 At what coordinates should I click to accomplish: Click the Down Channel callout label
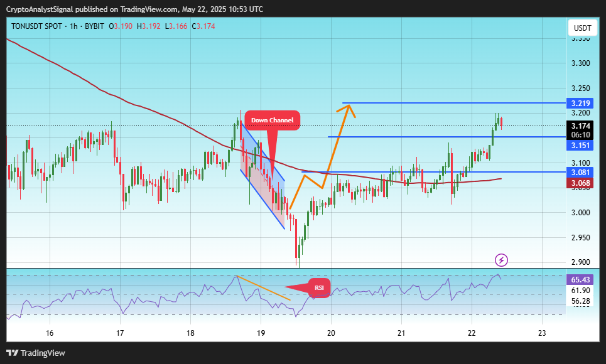click(272, 120)
